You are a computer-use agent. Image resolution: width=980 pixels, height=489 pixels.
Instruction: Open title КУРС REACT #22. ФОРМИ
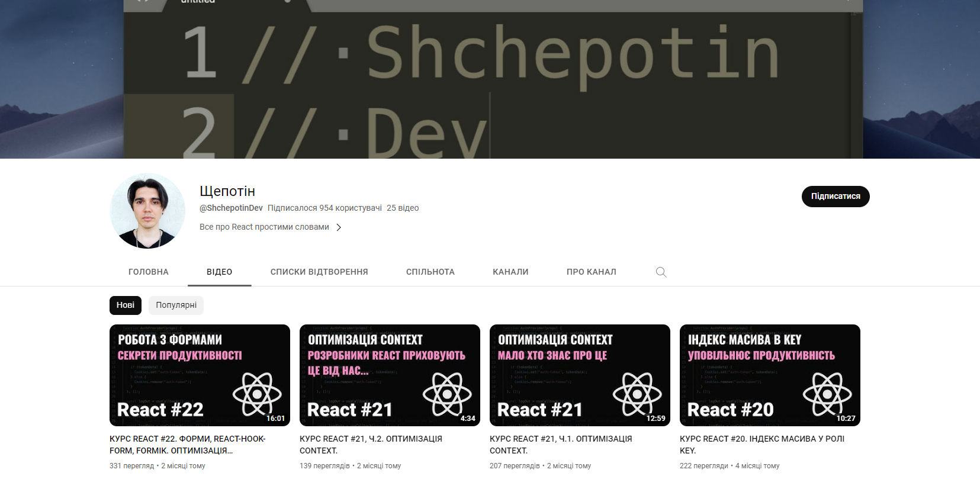[188, 445]
